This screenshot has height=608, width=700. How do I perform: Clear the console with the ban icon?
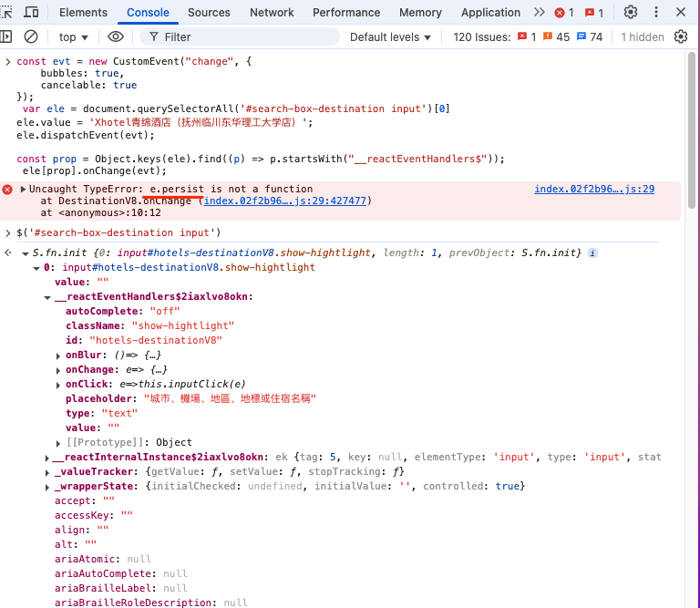click(x=31, y=36)
